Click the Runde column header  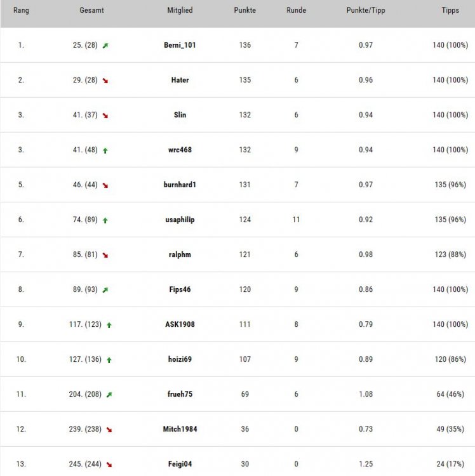click(x=296, y=10)
